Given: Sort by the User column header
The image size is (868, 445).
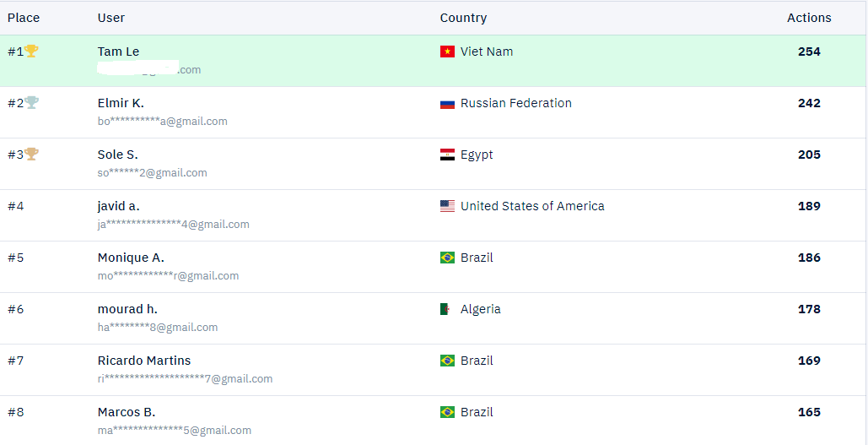Looking at the screenshot, I should [111, 18].
